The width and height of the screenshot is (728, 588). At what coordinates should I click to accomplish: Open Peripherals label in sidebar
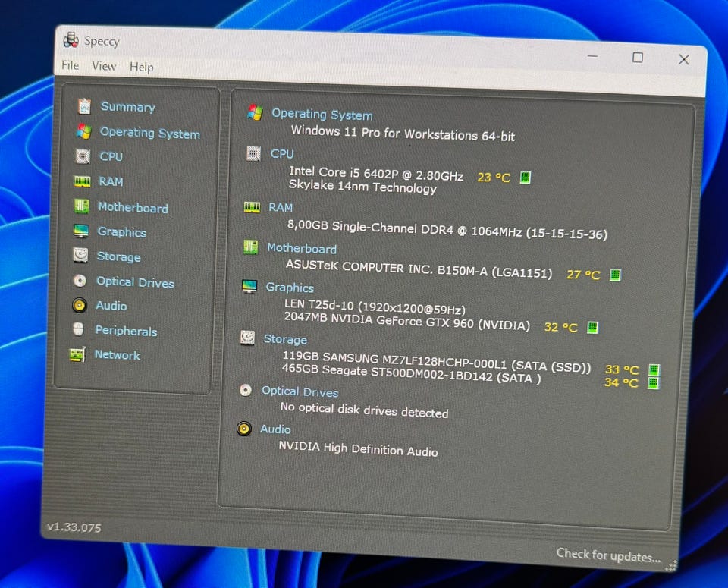coord(127,331)
